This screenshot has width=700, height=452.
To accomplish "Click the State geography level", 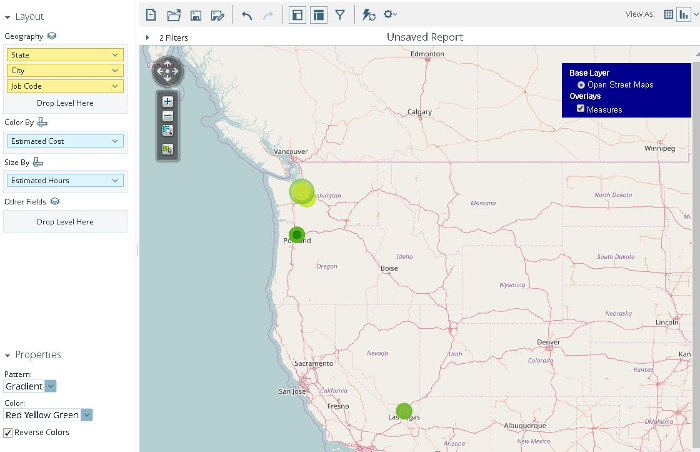I will [x=65, y=55].
